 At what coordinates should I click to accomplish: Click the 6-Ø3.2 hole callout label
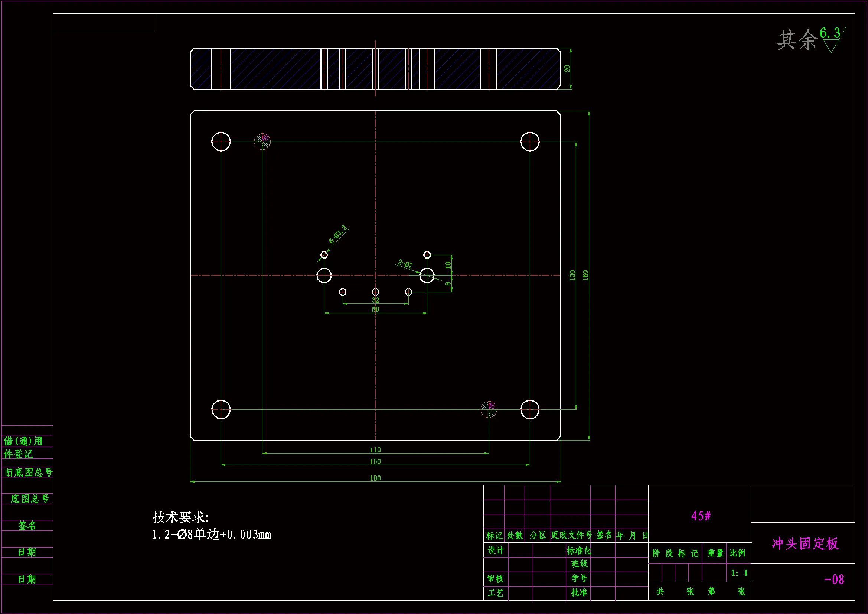(x=337, y=234)
